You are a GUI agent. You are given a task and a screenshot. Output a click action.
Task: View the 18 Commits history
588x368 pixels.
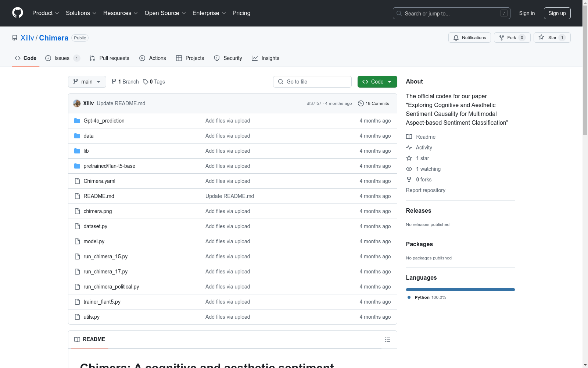(x=373, y=103)
